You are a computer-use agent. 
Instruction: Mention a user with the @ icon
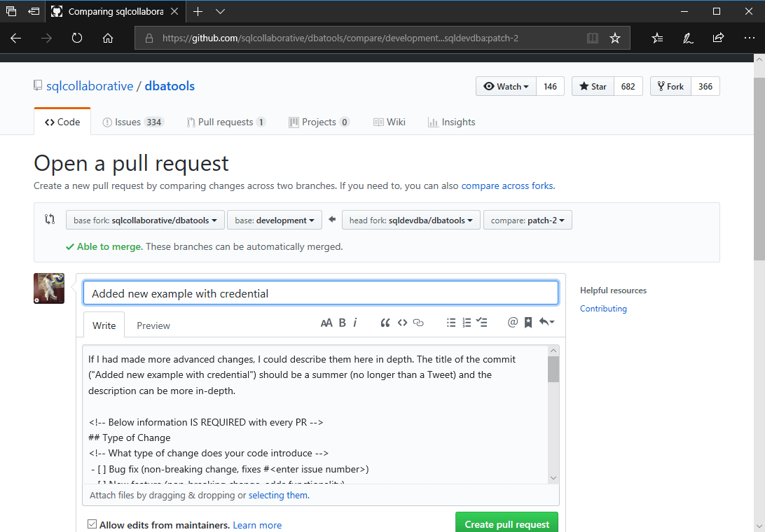(513, 323)
